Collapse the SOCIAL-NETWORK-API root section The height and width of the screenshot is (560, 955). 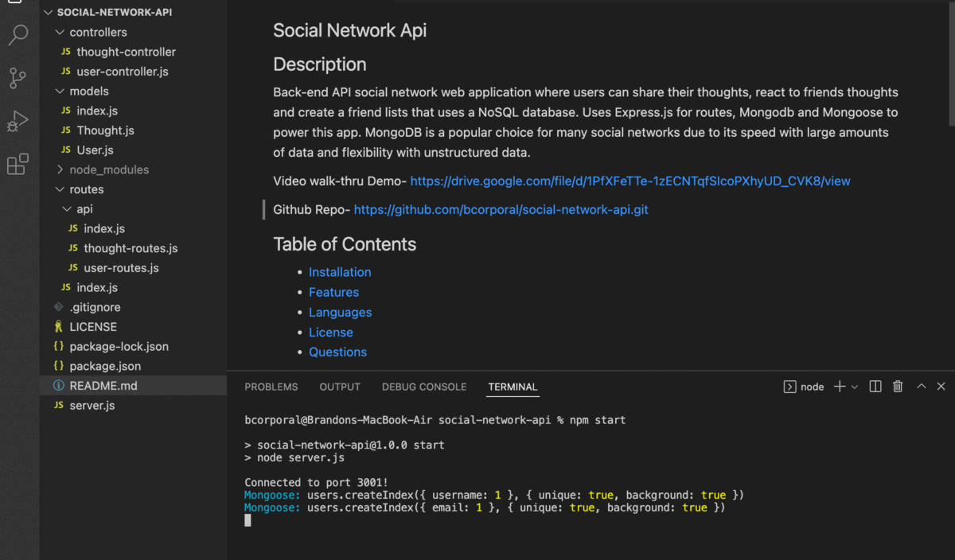[114, 13]
